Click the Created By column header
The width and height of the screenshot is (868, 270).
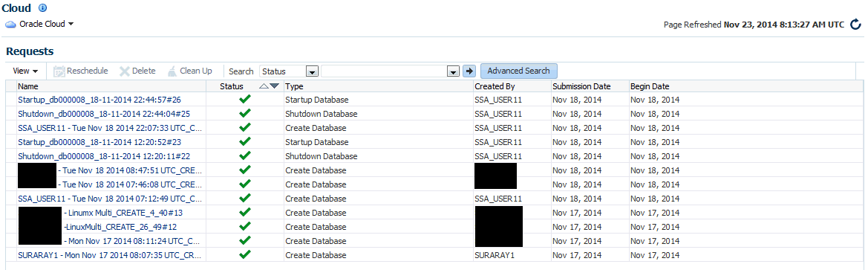(495, 86)
